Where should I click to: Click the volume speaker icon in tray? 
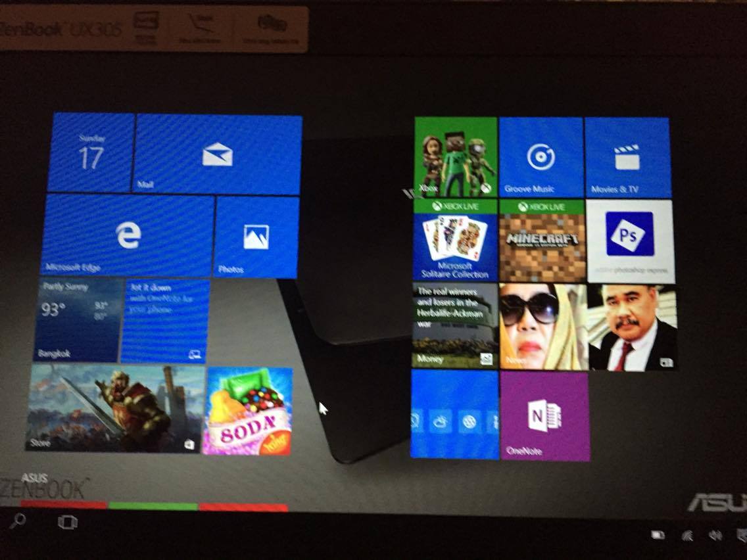(x=715, y=536)
